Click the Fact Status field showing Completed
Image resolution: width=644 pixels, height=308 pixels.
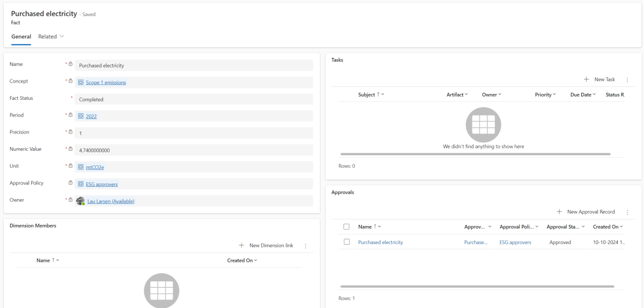[x=194, y=99]
